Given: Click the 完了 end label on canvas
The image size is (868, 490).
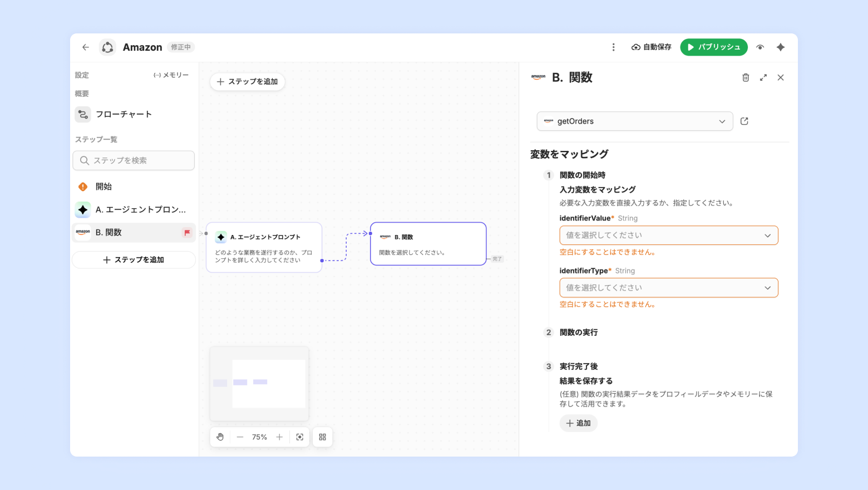Looking at the screenshot, I should pyautogui.click(x=497, y=259).
